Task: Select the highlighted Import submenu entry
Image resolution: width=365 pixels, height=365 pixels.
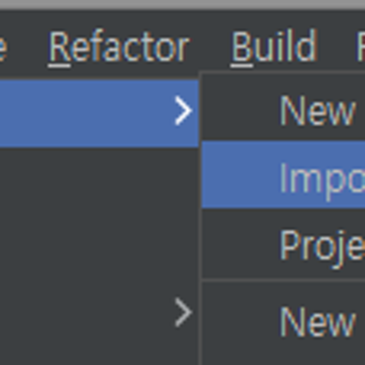Action: pyautogui.click(x=283, y=174)
